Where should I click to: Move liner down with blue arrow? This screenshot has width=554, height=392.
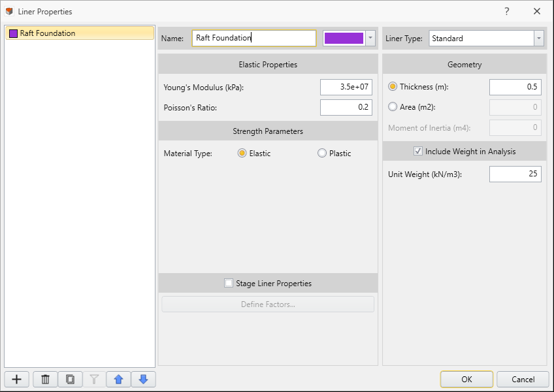(143, 380)
